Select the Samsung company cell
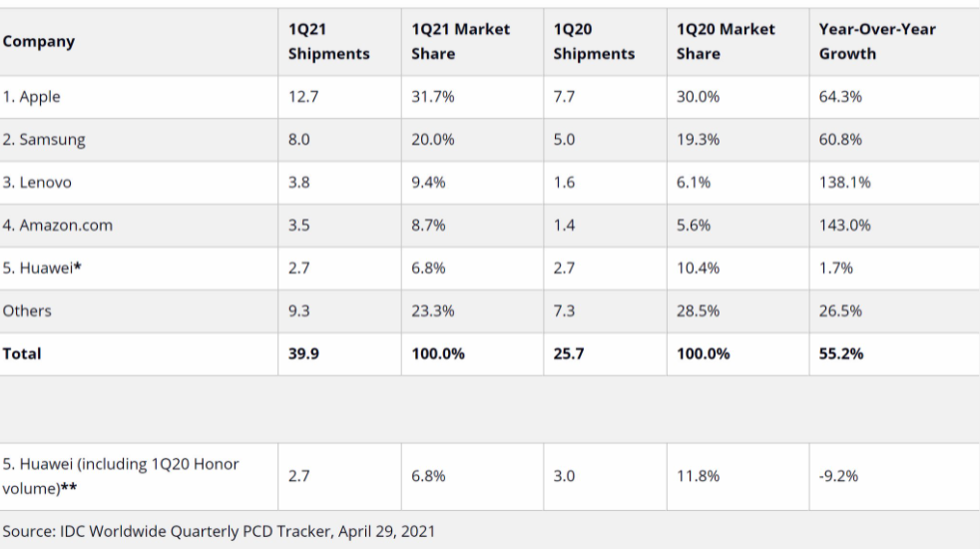This screenshot has height=549, width=980. (47, 140)
